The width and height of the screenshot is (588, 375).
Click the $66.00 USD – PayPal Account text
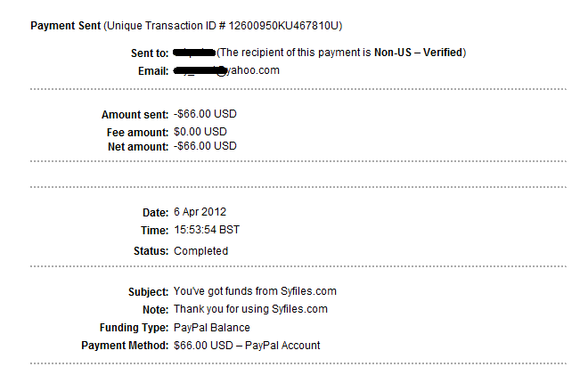(x=247, y=345)
